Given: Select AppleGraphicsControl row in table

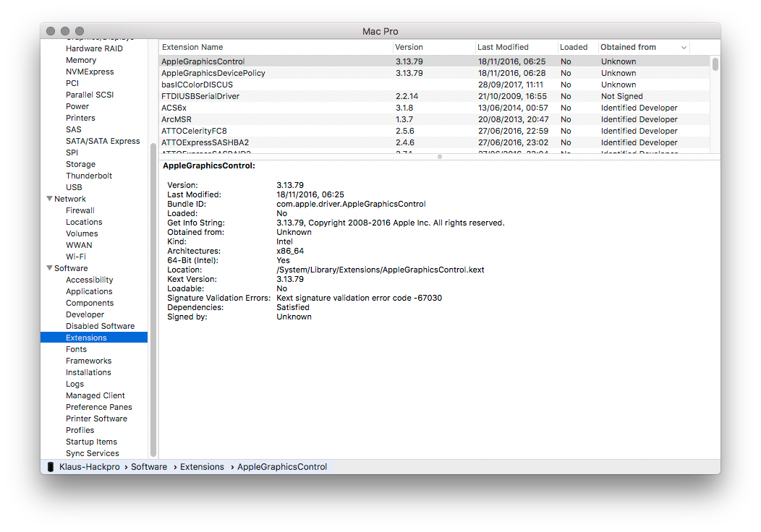Looking at the screenshot, I should 434,61.
